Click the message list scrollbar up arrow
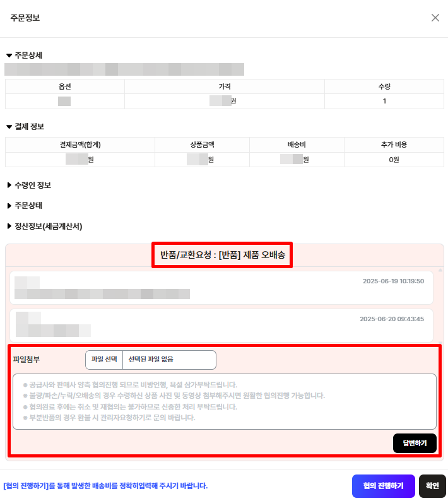The height and width of the screenshot is (501, 448). [x=440, y=270]
